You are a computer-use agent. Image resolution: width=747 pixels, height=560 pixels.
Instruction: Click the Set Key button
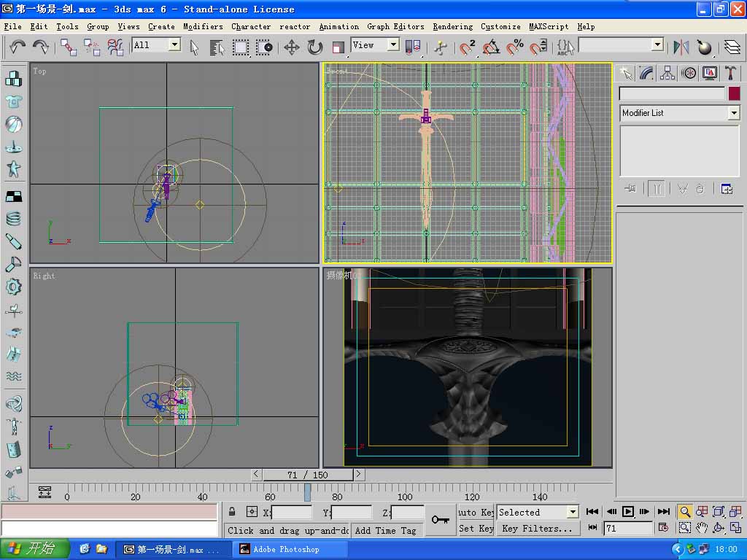[x=476, y=528]
